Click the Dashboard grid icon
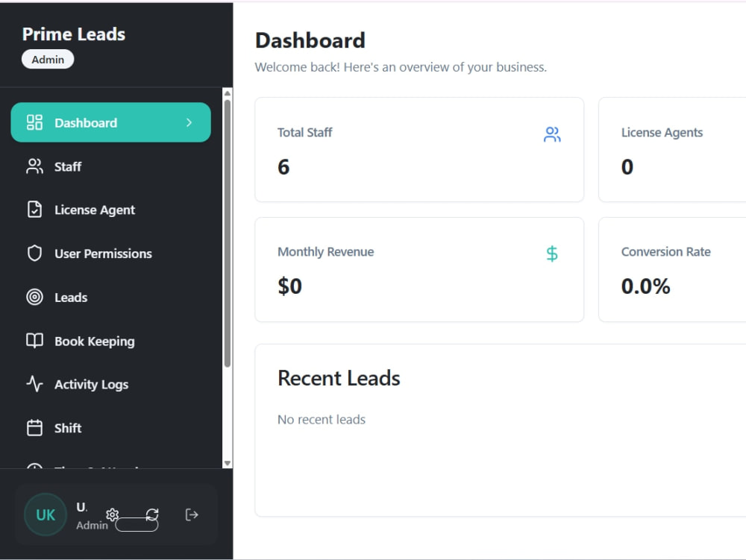 coord(34,122)
